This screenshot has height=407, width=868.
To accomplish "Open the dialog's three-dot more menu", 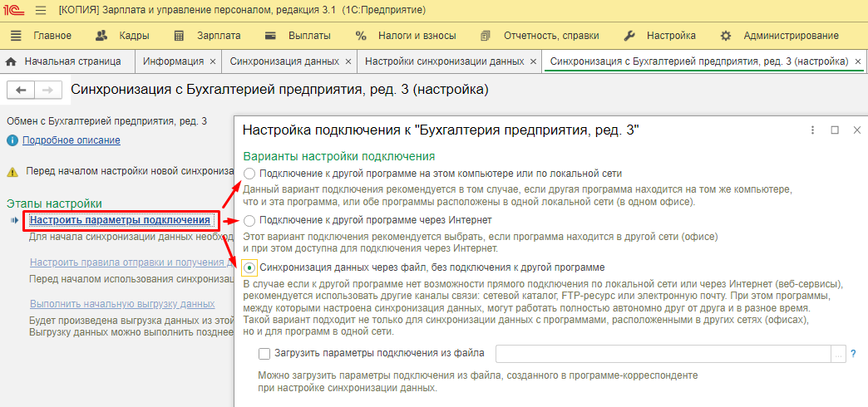I will (x=812, y=130).
